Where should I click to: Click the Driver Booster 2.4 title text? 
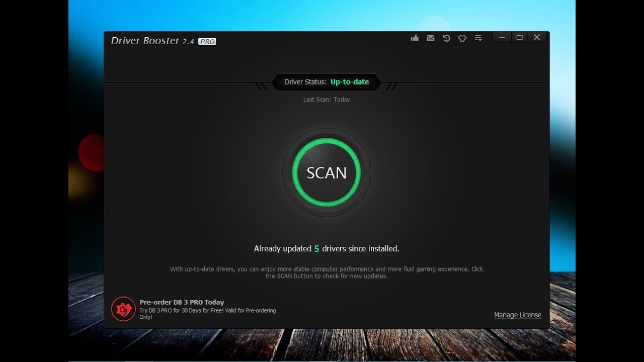coord(152,41)
